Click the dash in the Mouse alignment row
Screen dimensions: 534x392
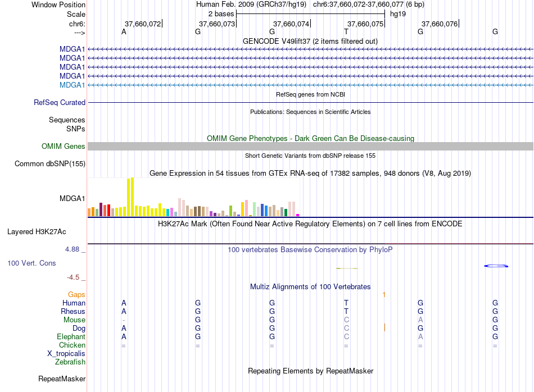[x=124, y=320]
